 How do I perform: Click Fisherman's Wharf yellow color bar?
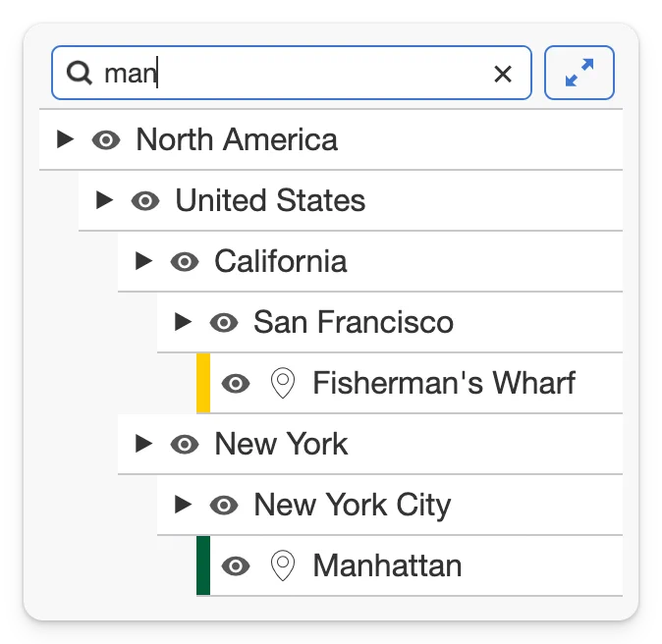point(203,383)
